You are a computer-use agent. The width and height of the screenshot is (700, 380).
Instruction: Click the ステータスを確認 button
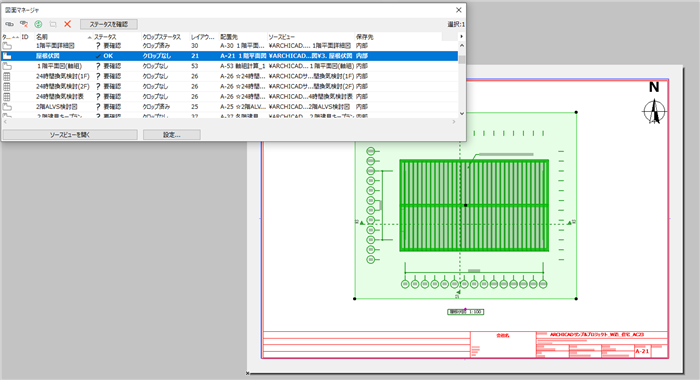point(108,24)
